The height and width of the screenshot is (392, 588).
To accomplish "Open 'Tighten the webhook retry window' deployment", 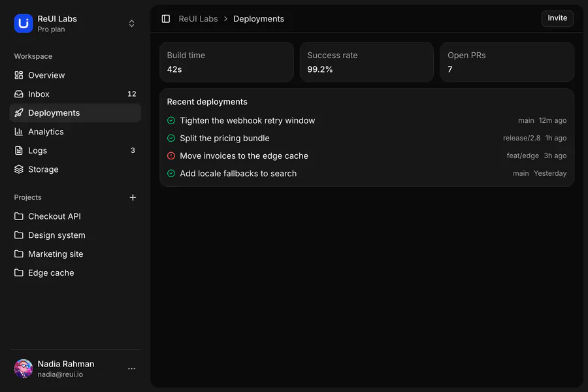I will pos(367,120).
